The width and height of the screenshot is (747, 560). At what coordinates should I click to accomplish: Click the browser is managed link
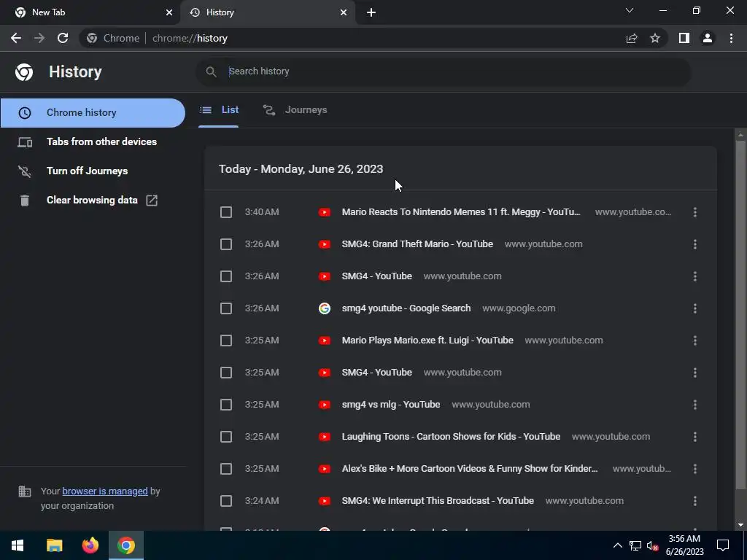105,491
